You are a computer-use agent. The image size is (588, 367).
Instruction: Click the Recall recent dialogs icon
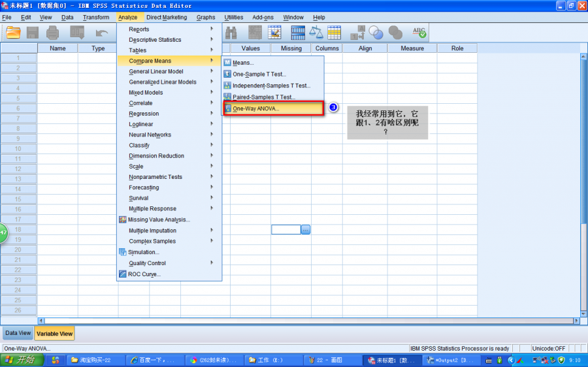tap(77, 33)
